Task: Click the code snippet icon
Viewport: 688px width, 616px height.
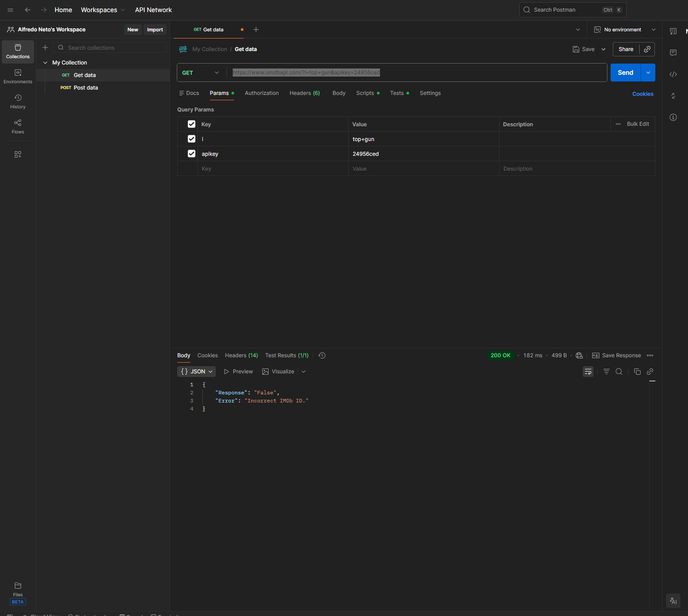Action: 673,74
